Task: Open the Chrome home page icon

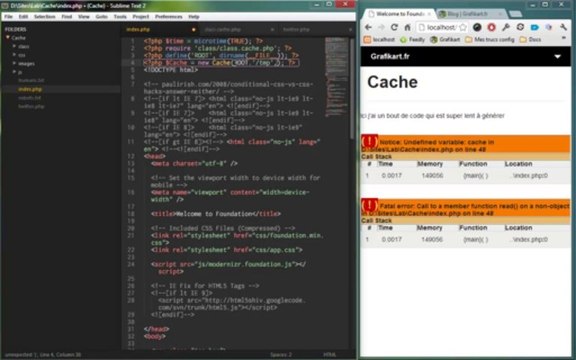Action: coord(407,27)
